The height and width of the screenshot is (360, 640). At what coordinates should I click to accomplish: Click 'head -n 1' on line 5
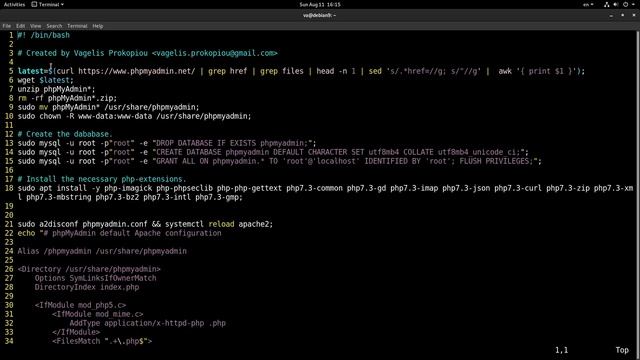coord(336,71)
